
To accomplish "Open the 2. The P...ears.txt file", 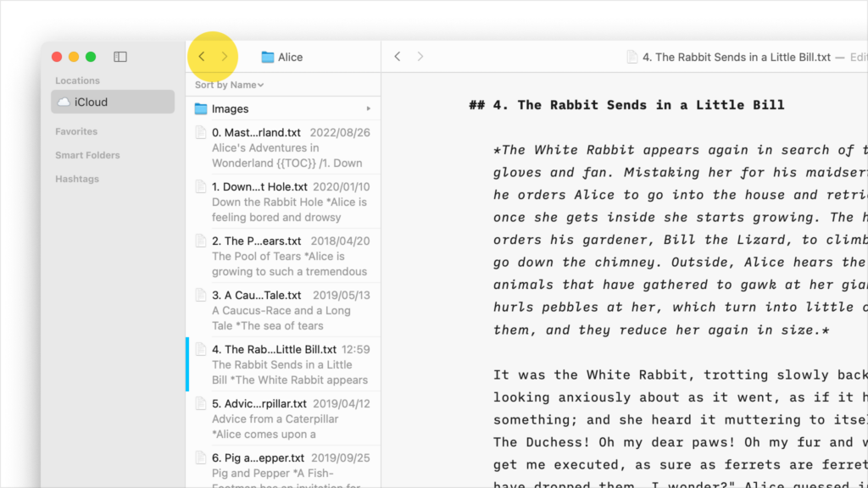I will (x=283, y=256).
